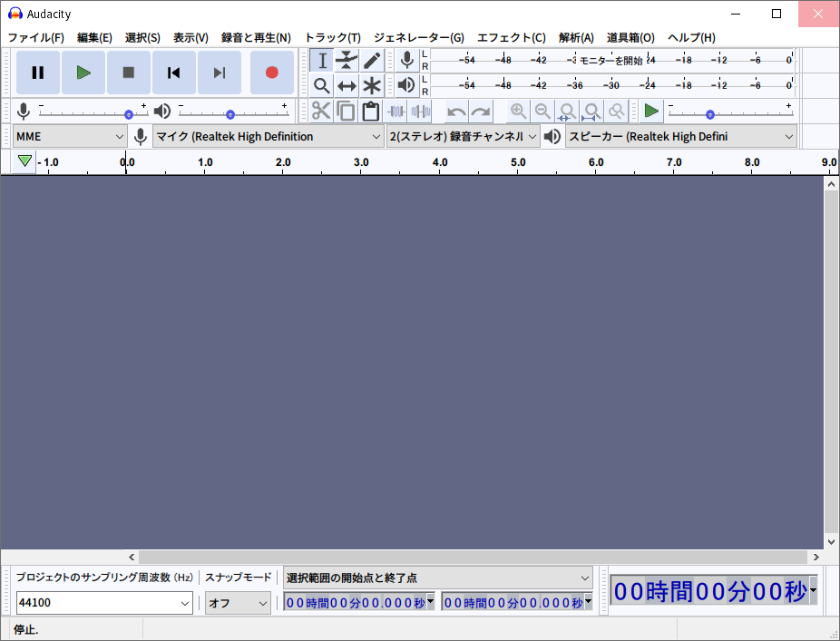Click Fit selection to width icon
This screenshot has height=641, width=840.
[x=567, y=112]
